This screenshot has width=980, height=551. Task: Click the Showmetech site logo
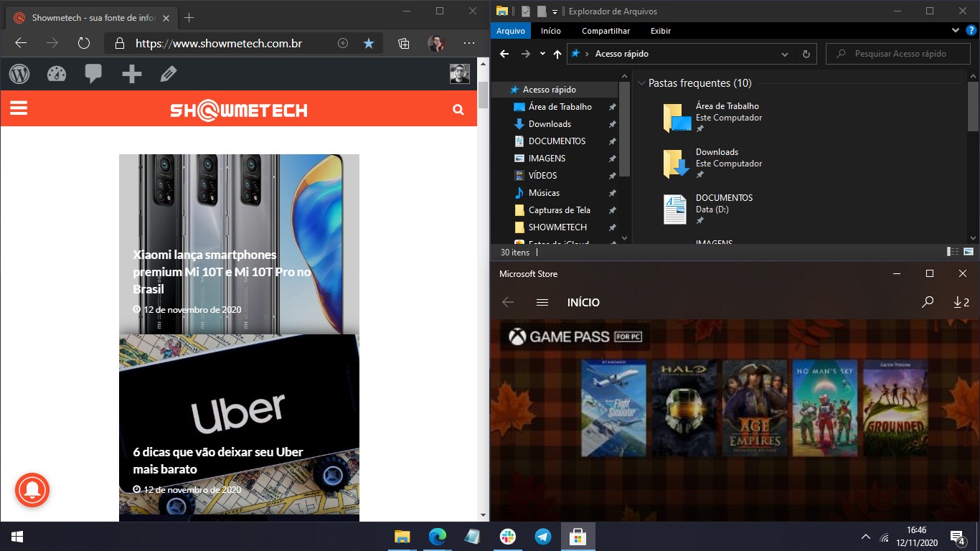pyautogui.click(x=239, y=110)
